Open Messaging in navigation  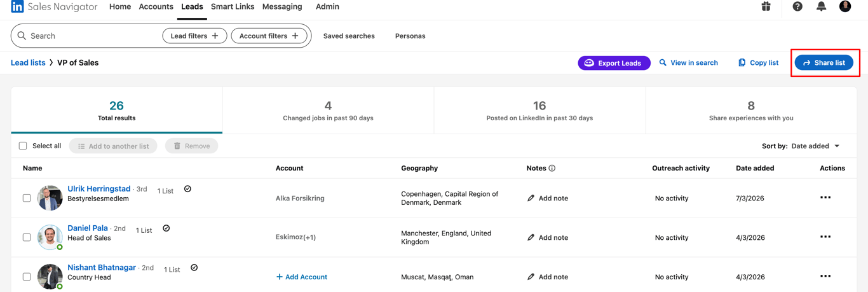tap(282, 6)
